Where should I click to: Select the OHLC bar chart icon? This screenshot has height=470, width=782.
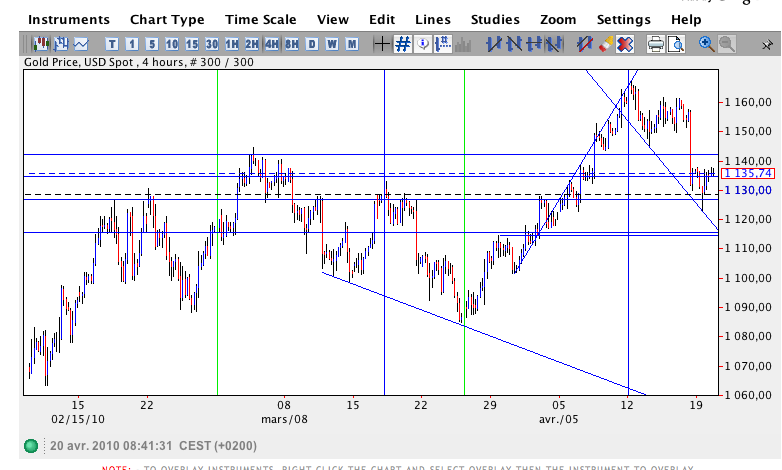coord(60,44)
